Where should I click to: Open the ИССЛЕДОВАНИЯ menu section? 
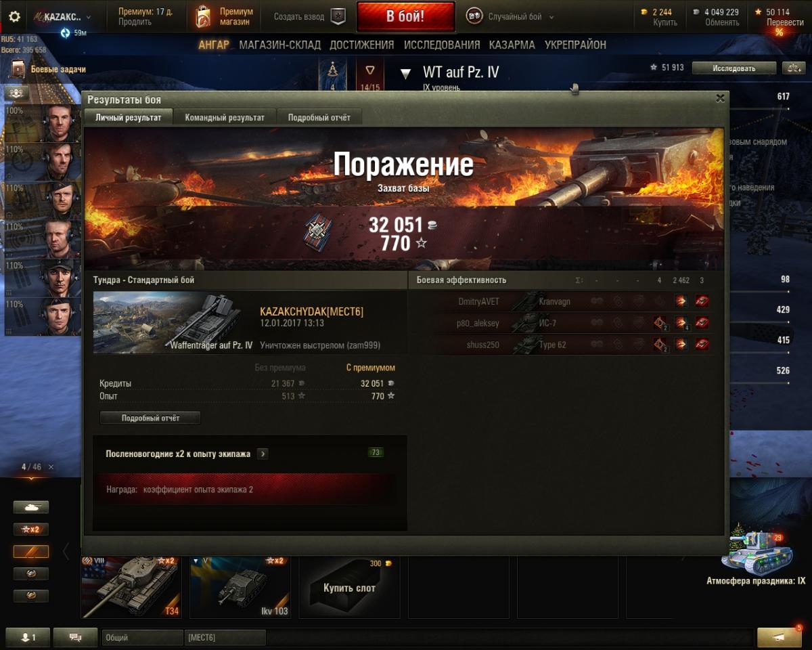coord(442,45)
